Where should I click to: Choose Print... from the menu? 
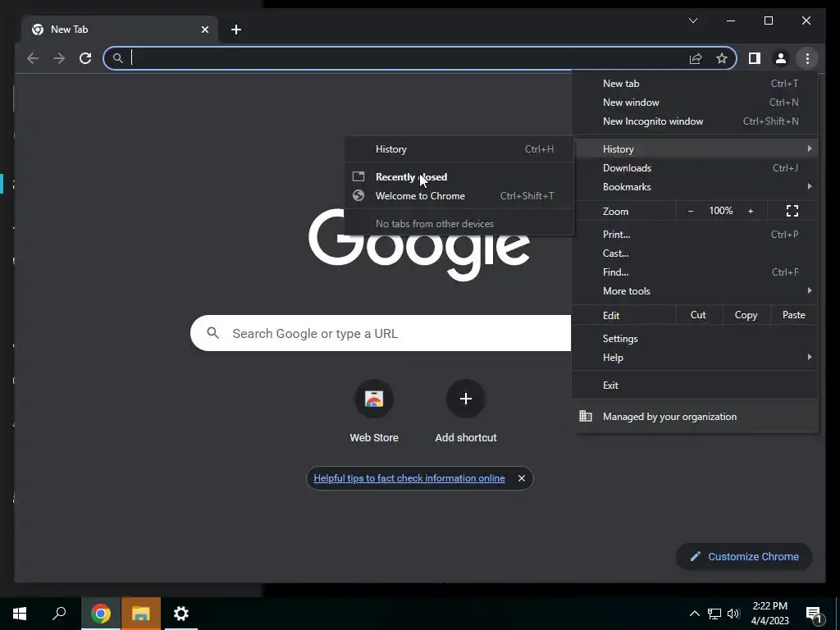(x=695, y=234)
